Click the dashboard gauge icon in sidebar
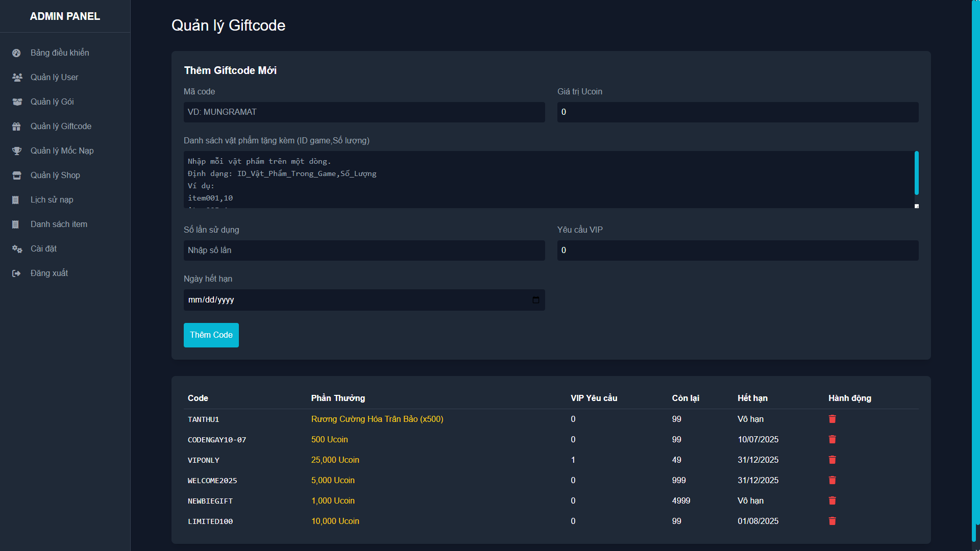 pos(16,53)
